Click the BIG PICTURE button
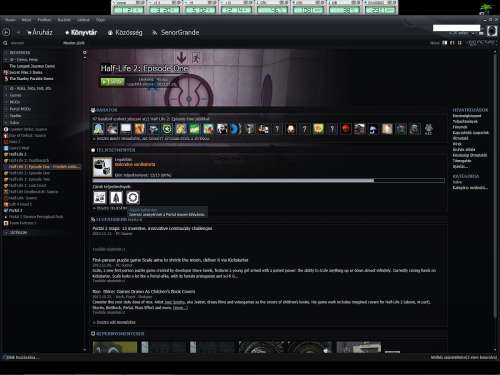 (x=481, y=43)
